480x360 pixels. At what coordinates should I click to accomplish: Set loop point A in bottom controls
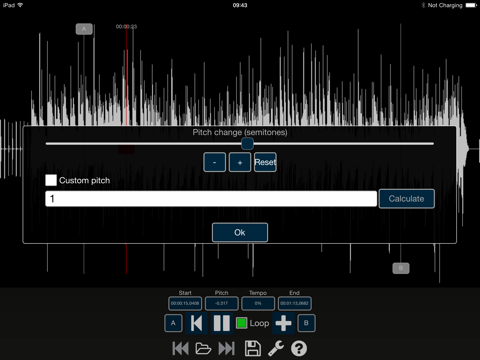click(173, 323)
